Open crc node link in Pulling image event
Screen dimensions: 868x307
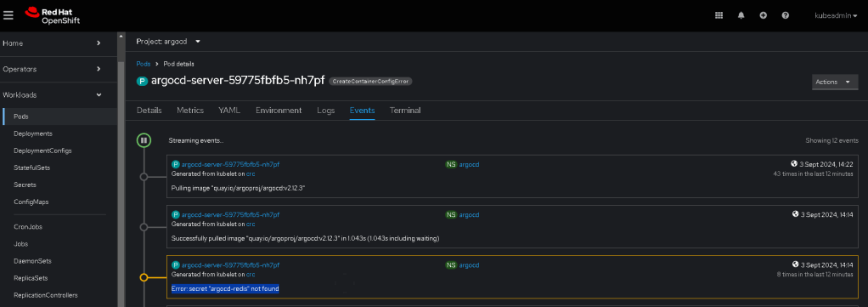(x=251, y=173)
